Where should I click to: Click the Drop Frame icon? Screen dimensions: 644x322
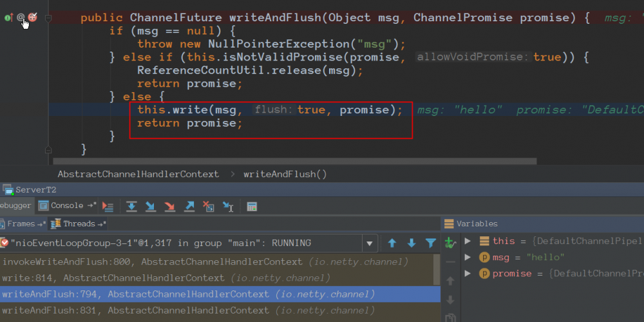click(209, 206)
